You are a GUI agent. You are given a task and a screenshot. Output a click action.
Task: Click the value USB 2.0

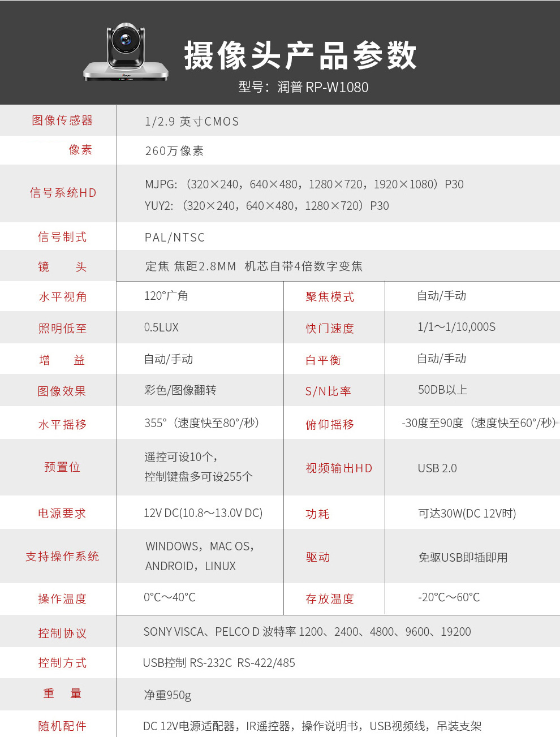[437, 468]
